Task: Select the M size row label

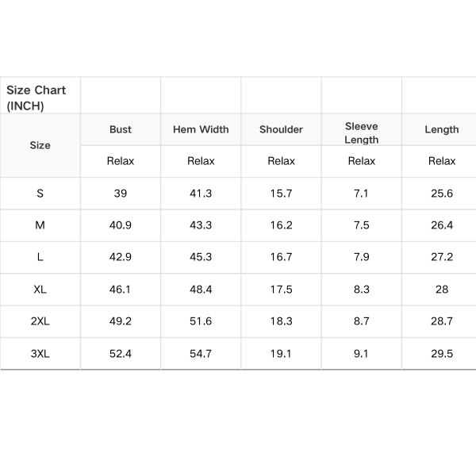Action: pyautogui.click(x=40, y=225)
